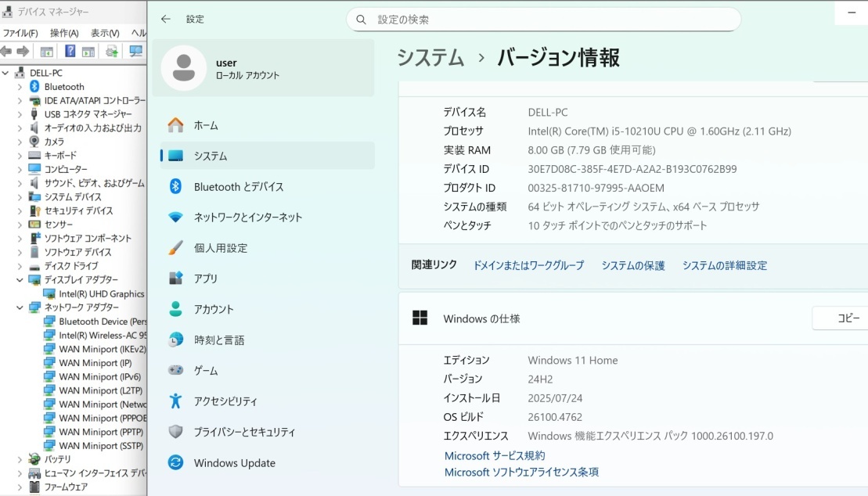Select the Bluetooth Device network adapter entry

click(103, 322)
